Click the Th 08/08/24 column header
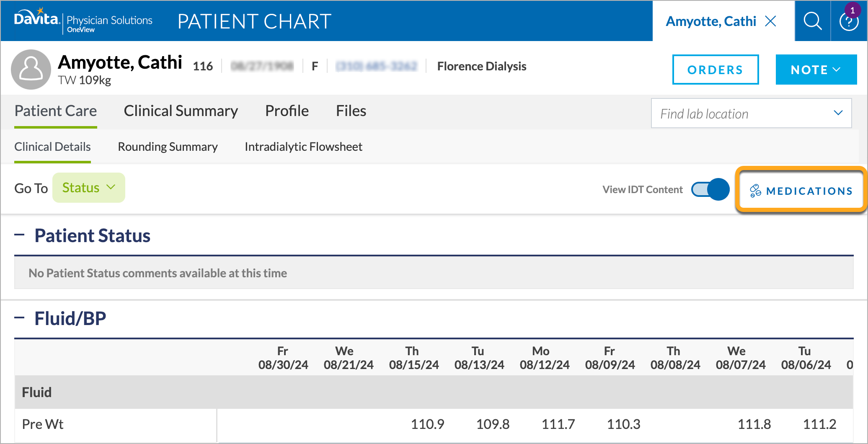Screen dimensions: 868x444 tap(675, 358)
